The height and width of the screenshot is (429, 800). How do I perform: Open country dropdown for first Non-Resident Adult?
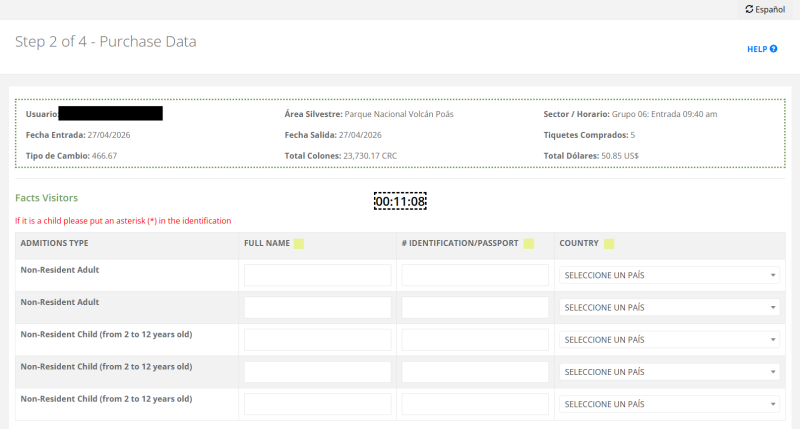(x=669, y=275)
